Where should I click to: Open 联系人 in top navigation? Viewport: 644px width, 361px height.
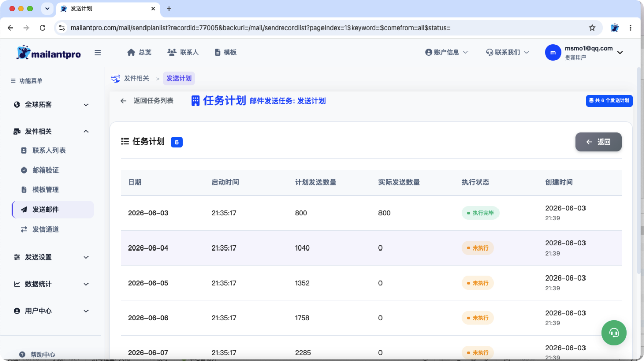point(183,52)
